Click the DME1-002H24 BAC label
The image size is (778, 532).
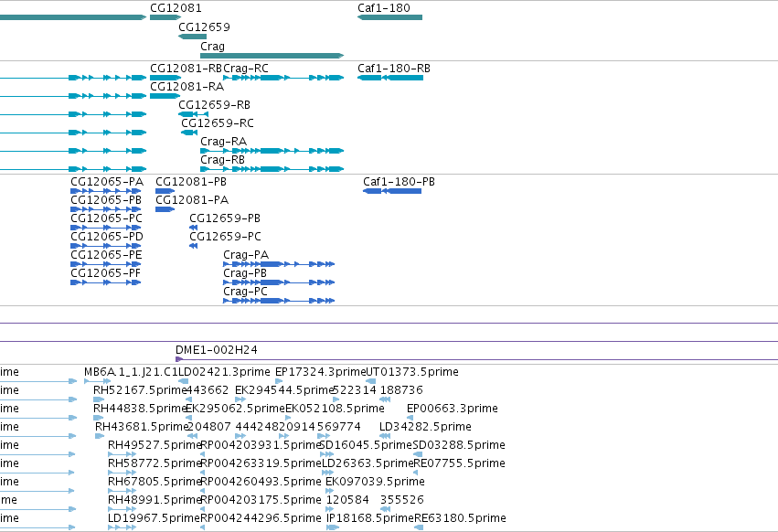point(217,350)
